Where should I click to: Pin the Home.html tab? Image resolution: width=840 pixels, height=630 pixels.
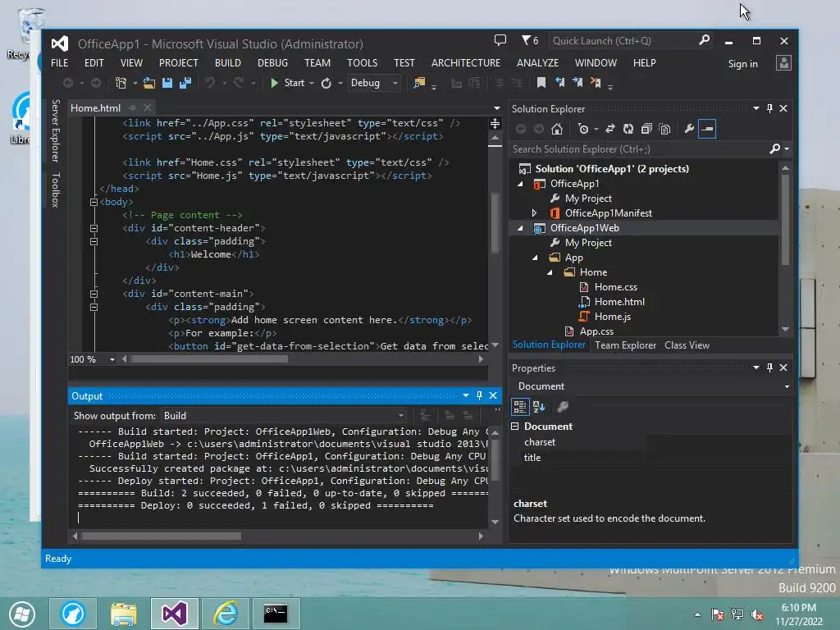click(132, 107)
